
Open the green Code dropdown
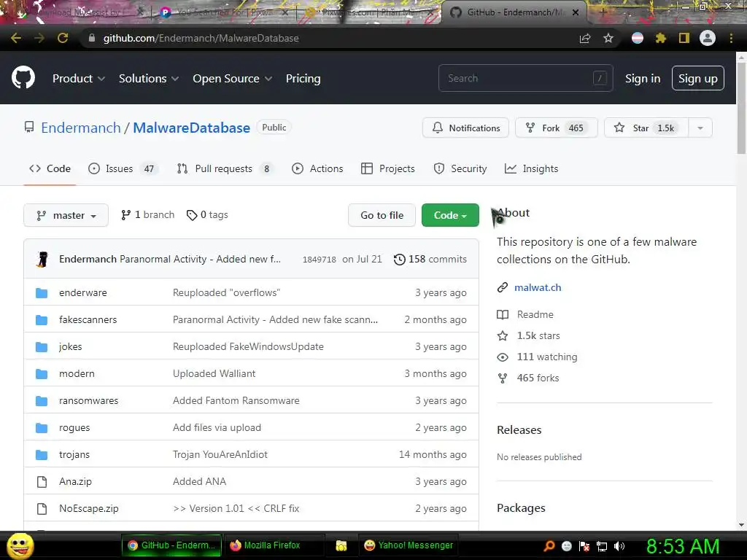point(450,215)
